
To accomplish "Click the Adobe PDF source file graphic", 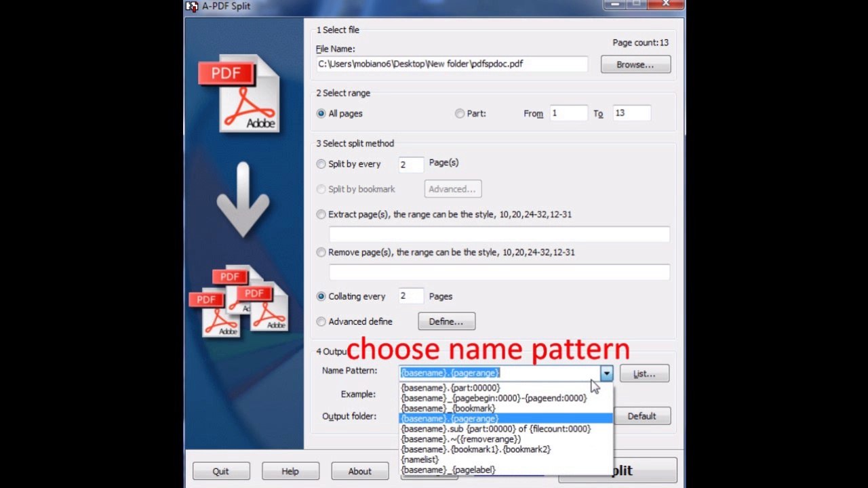I will (239, 93).
